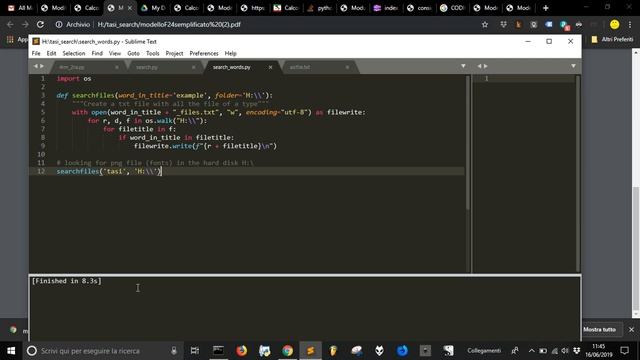Screen dimensions: 640x360
Task: Open the Goto menu
Action: point(133,53)
